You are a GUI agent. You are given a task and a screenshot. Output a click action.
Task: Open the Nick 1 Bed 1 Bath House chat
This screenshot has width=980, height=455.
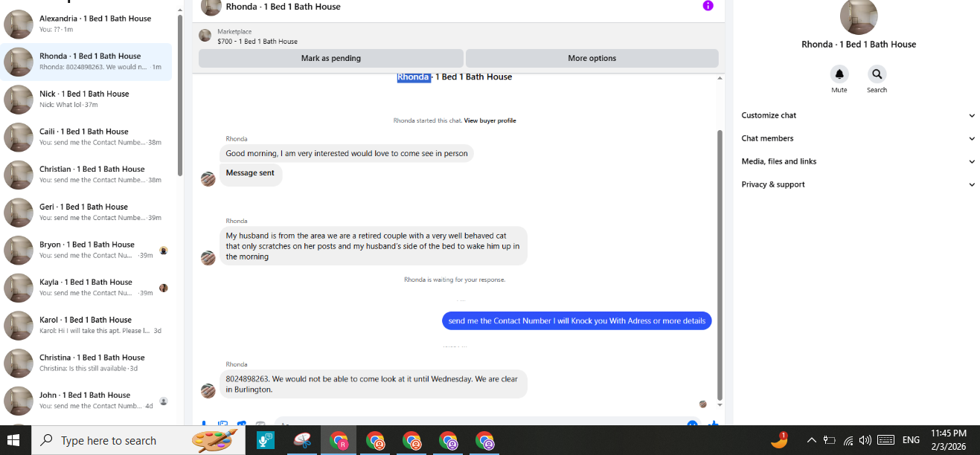[x=86, y=99]
